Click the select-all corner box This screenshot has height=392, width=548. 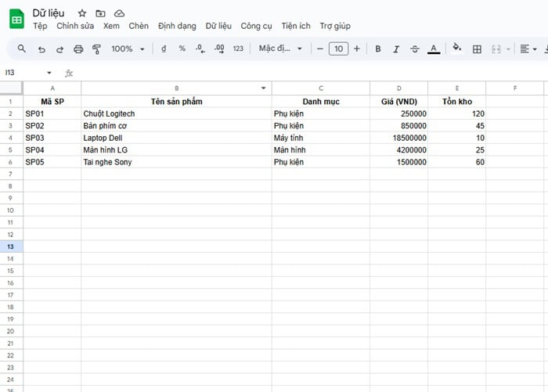click(x=11, y=88)
